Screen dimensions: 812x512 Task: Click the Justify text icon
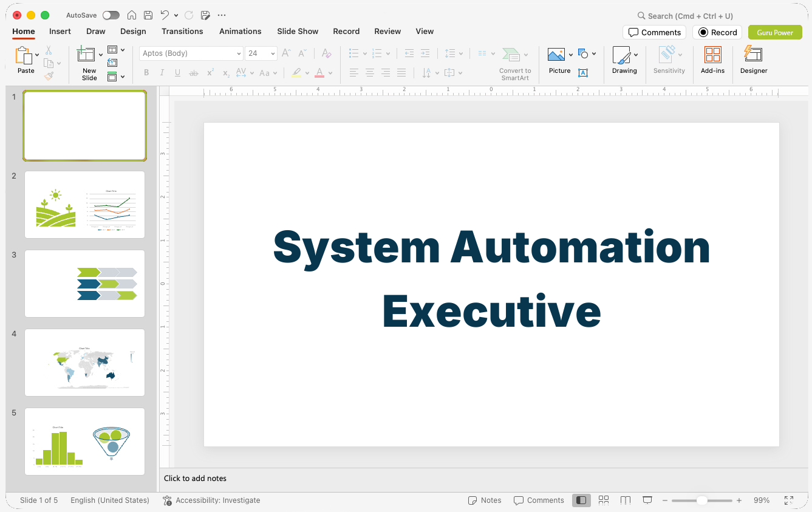pyautogui.click(x=401, y=73)
